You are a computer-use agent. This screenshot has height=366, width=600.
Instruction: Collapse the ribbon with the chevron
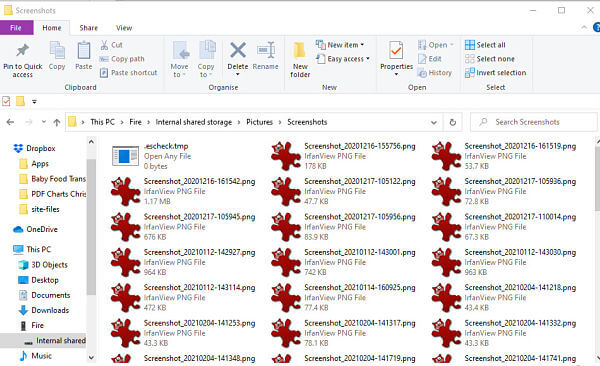(584, 27)
